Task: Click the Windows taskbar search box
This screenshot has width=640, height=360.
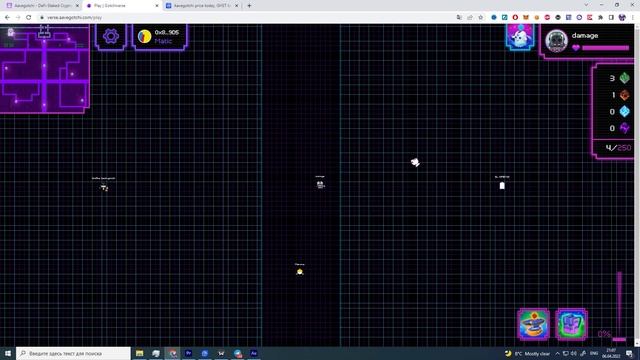Action: [x=73, y=353]
